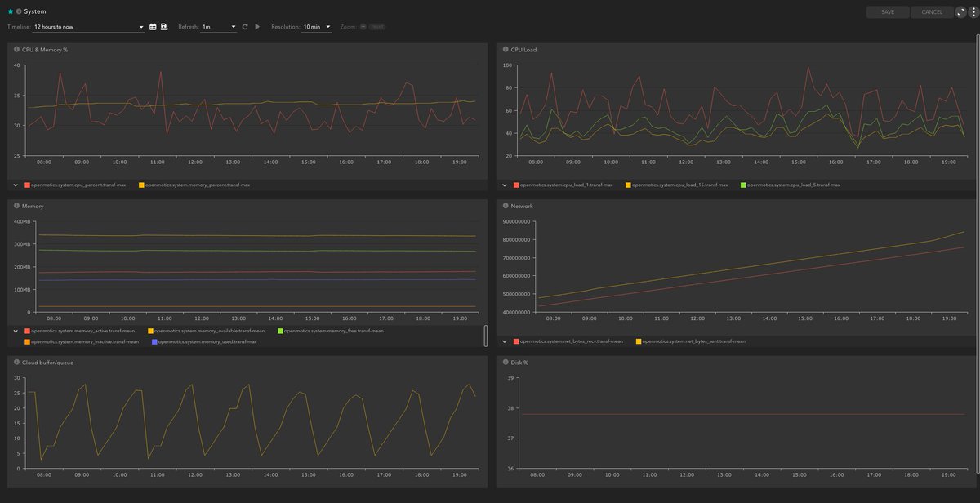980x503 pixels.
Task: Open the info icon beside the System title
Action: [19, 11]
